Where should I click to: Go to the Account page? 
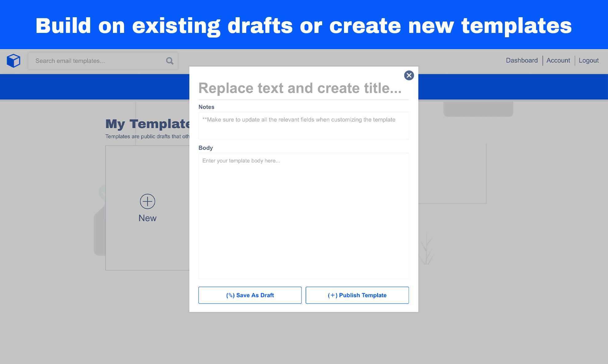[x=558, y=60]
